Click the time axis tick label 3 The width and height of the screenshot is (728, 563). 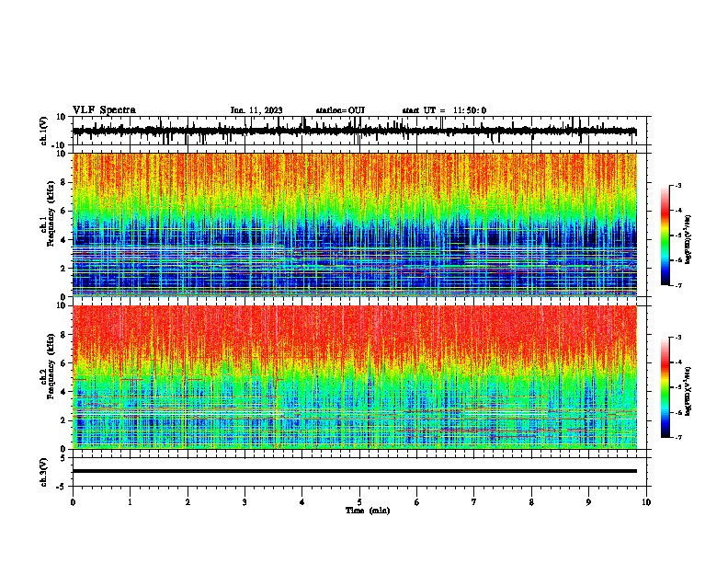245,502
